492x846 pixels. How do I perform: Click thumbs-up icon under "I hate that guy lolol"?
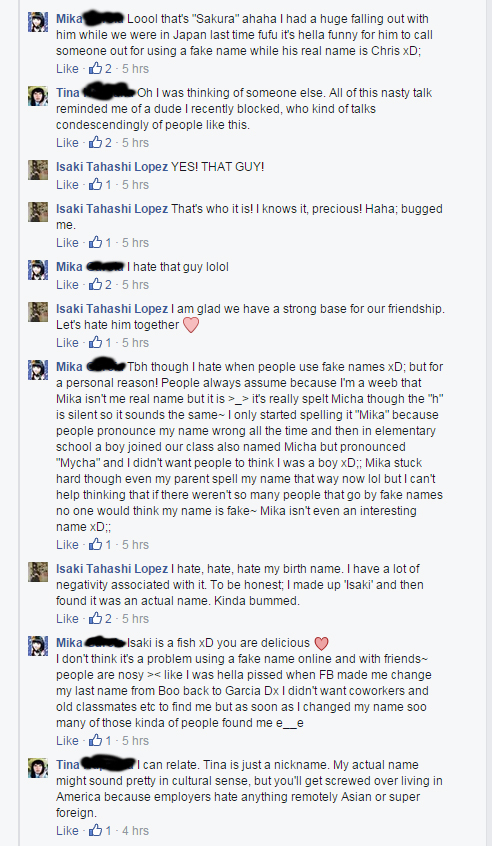coord(96,284)
